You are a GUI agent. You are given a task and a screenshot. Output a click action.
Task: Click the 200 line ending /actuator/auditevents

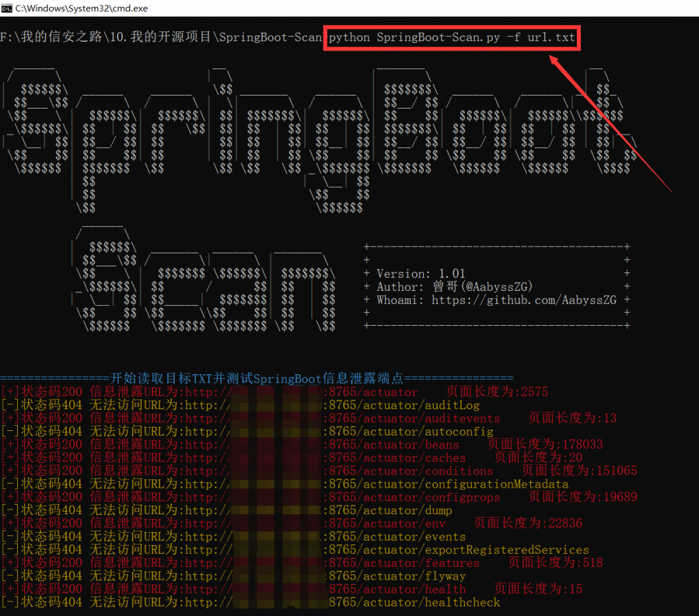pyautogui.click(x=309, y=418)
